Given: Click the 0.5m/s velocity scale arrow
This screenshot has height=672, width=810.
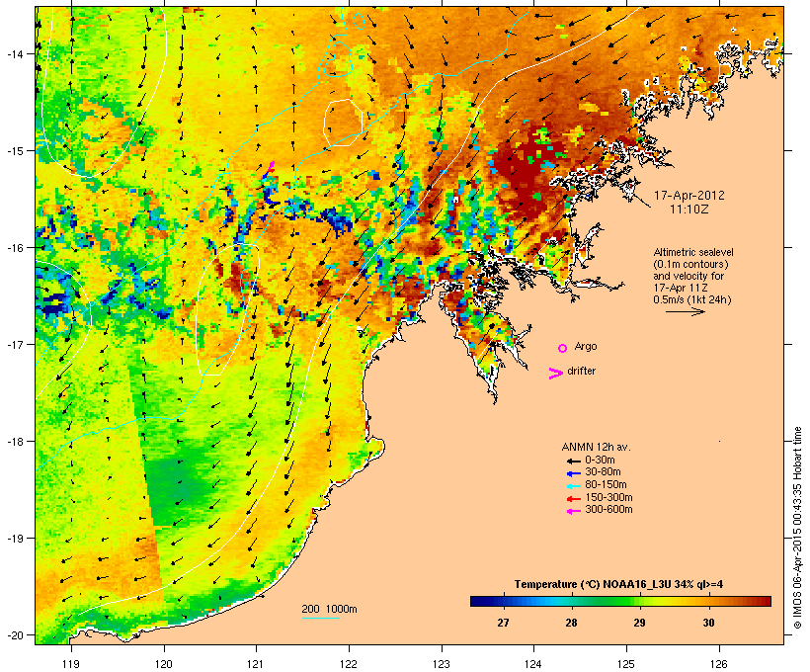Looking at the screenshot, I should click(x=685, y=311).
